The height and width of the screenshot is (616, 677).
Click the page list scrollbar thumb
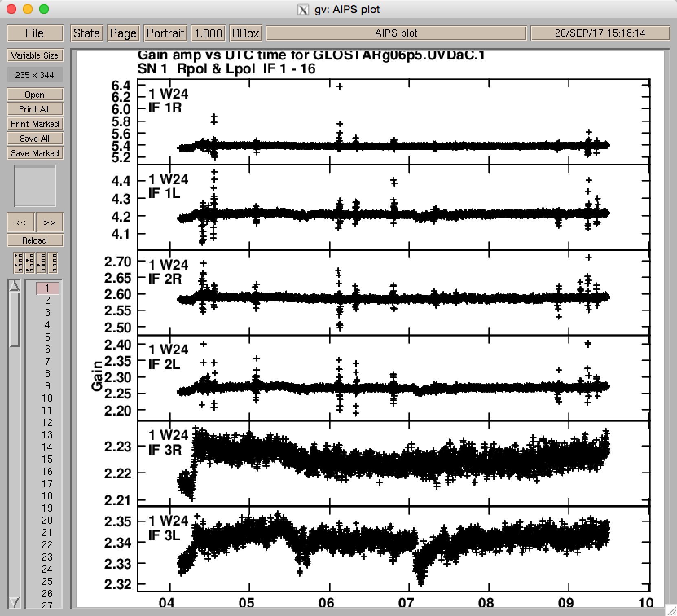[x=14, y=320]
